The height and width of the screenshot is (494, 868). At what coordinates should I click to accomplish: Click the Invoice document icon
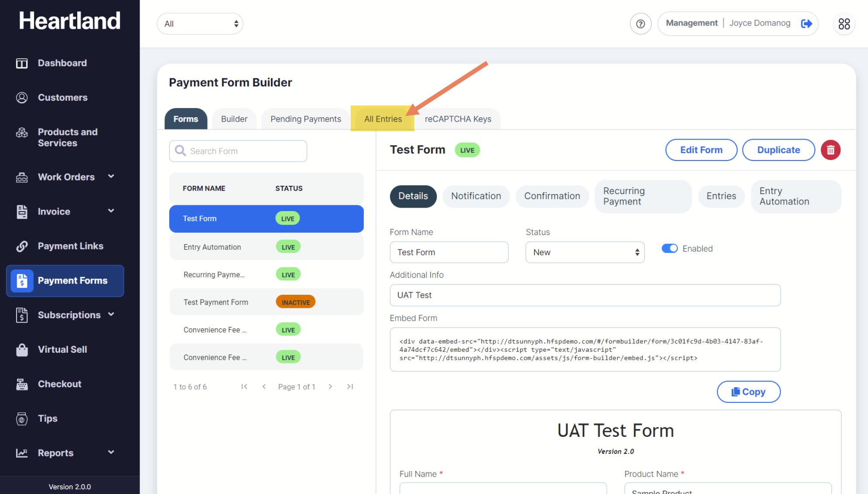point(22,211)
